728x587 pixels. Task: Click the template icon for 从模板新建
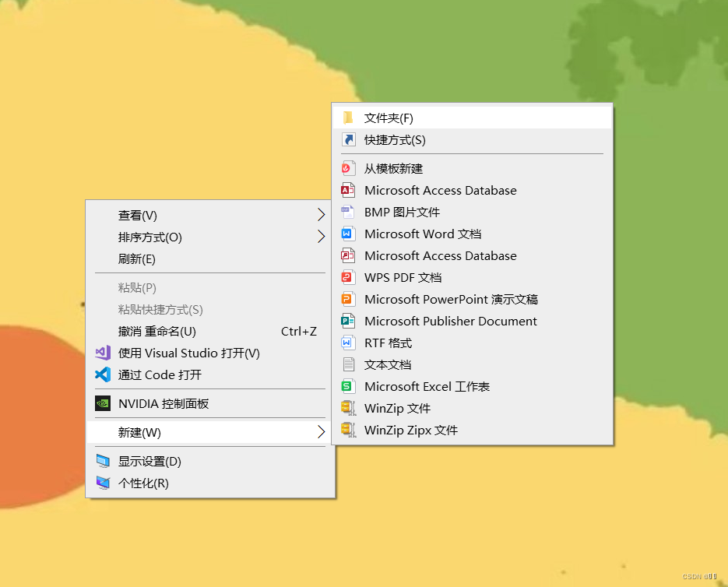point(348,168)
